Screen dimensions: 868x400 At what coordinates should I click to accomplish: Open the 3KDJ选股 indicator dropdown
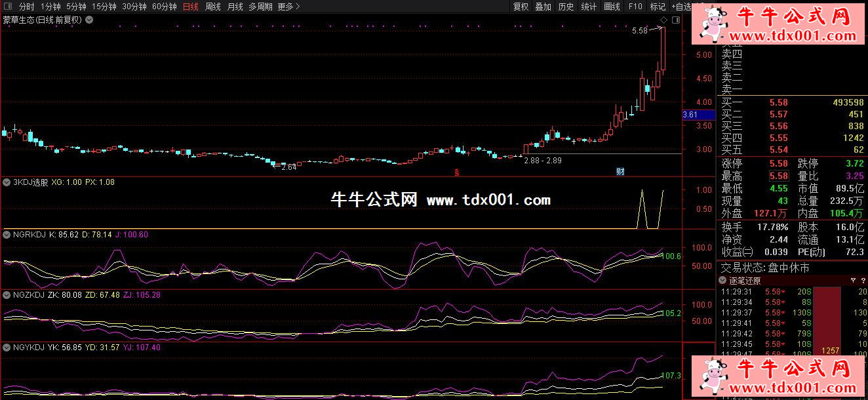tap(7, 182)
